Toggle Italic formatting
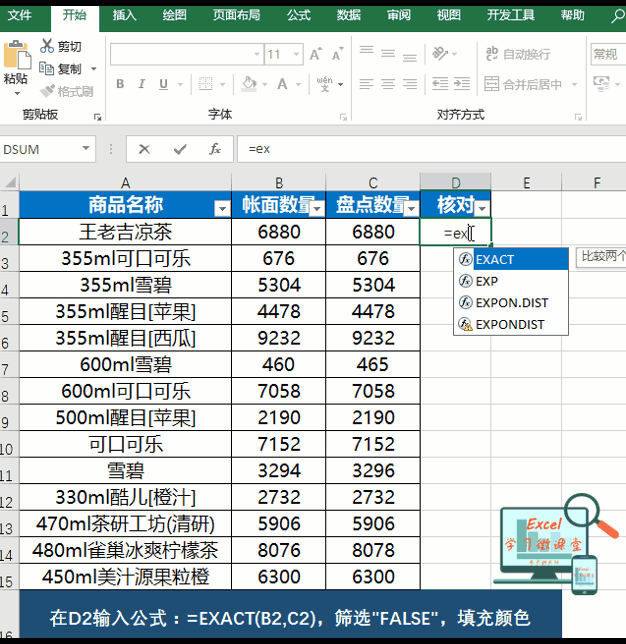Image resolution: width=626 pixels, height=644 pixels. pos(141,84)
